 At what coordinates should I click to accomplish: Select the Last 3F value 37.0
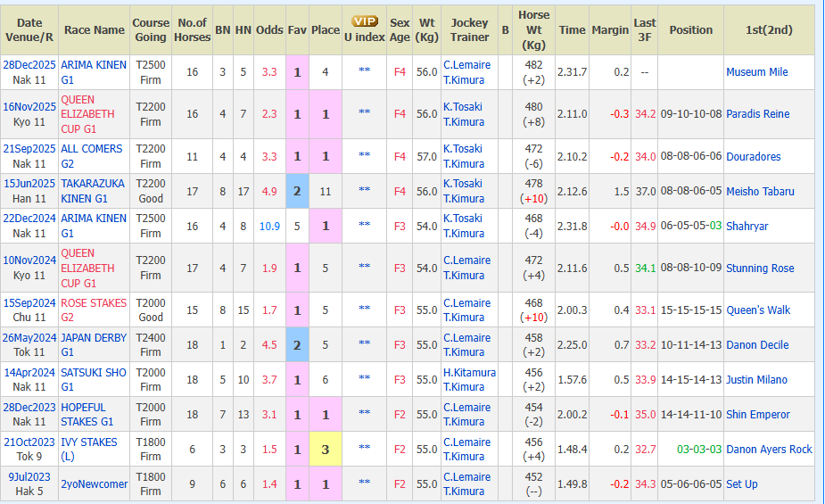[645, 192]
